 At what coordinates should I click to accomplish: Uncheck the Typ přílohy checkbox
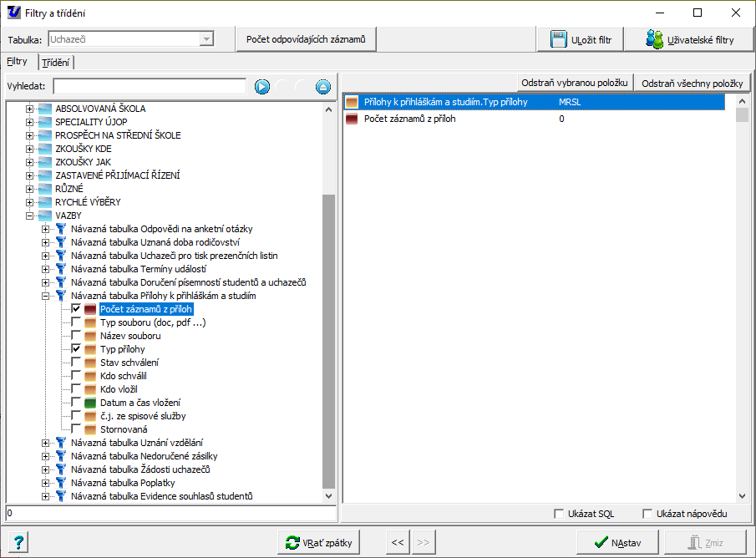[x=76, y=349]
